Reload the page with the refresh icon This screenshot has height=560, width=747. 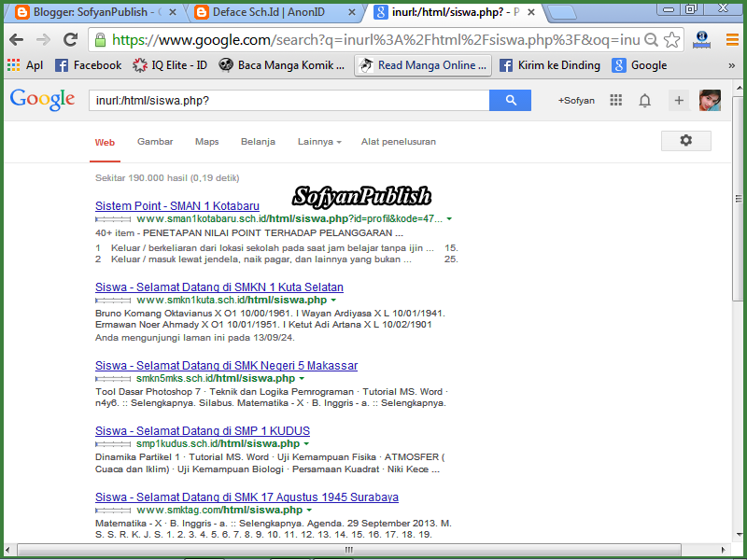point(71,40)
